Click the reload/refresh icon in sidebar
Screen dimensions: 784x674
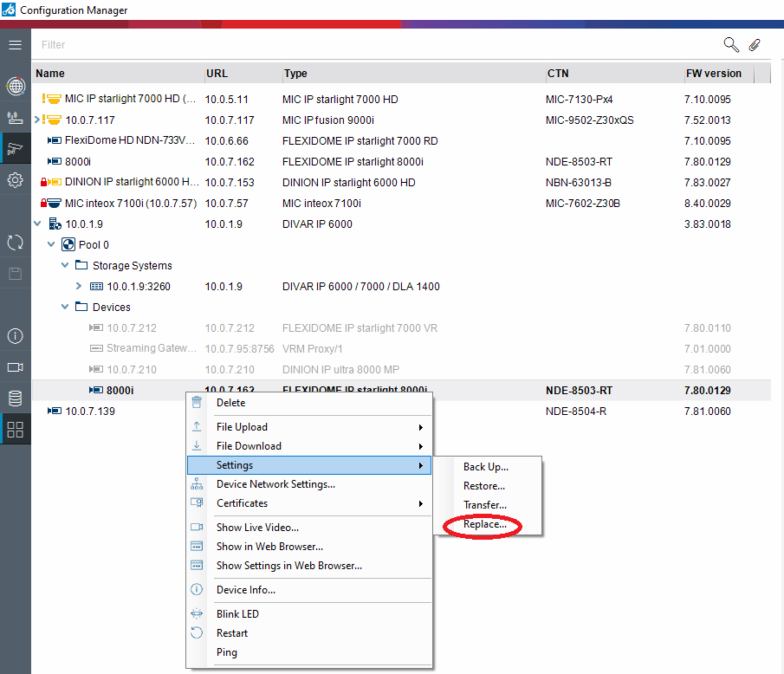pos(15,243)
